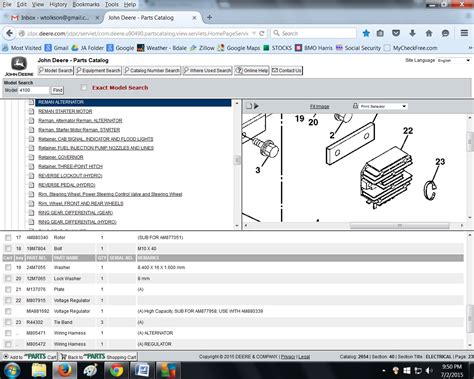
Task: Open the Bookmarks menu
Action: (86, 4)
